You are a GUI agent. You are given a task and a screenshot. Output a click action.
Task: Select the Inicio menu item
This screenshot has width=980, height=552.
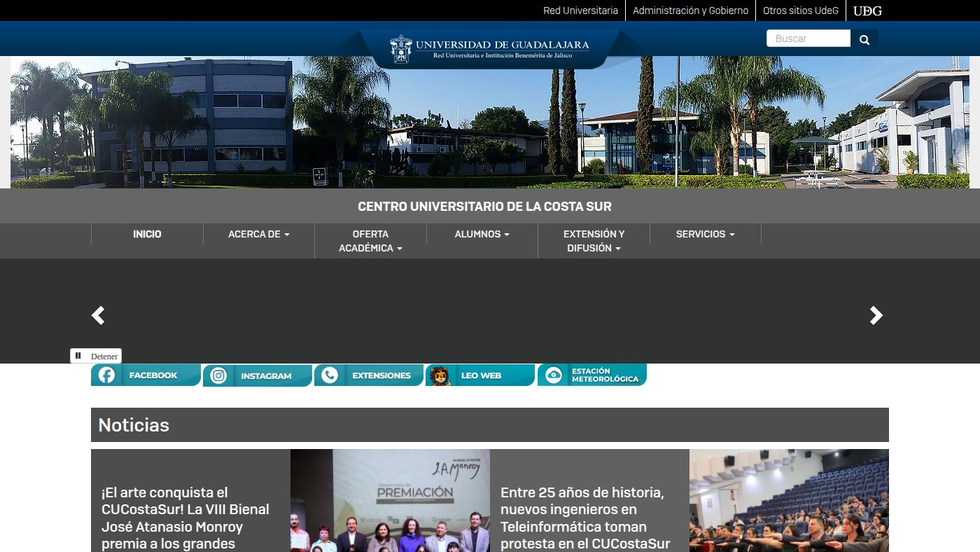147,234
